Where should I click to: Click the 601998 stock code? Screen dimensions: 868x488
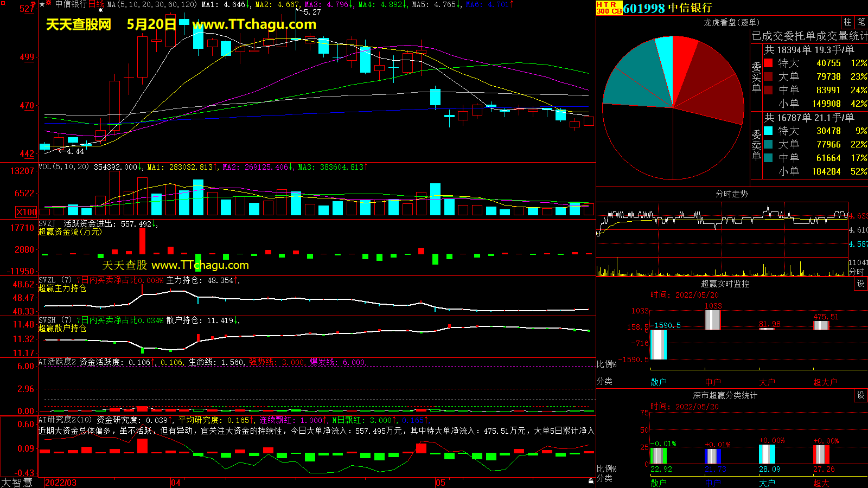[x=643, y=8]
